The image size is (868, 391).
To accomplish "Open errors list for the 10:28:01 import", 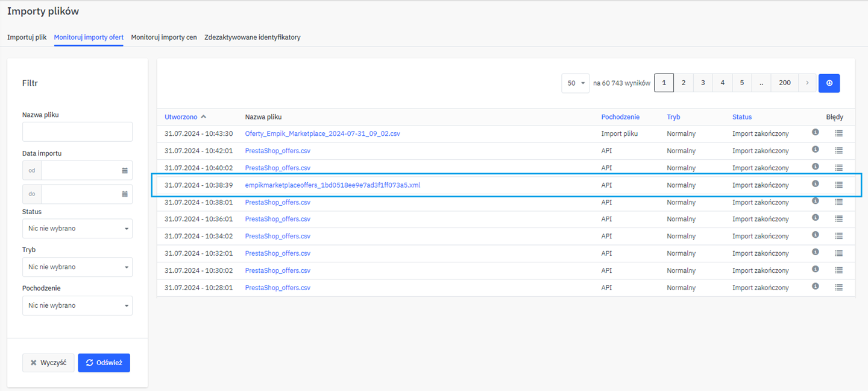I will 838,287.
